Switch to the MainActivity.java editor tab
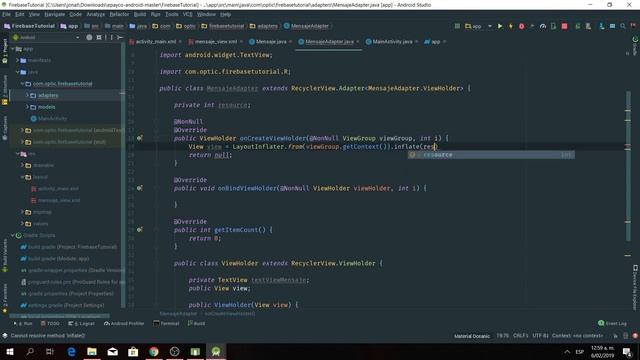Viewport: 640px width, 360px height. point(392,42)
